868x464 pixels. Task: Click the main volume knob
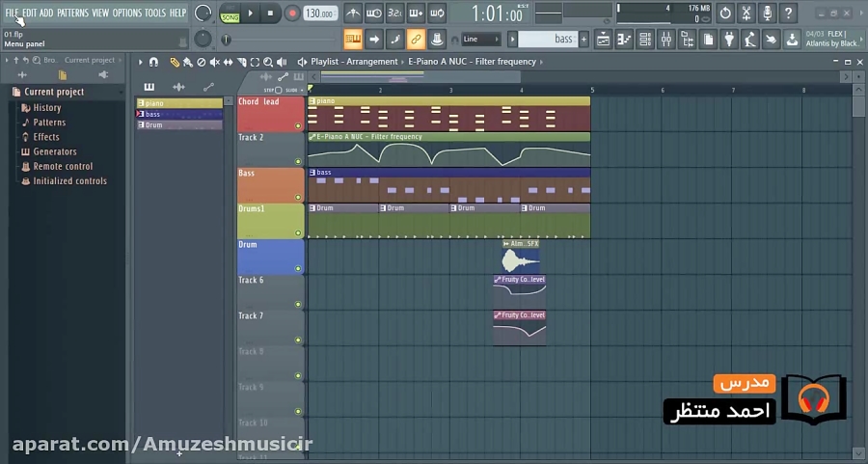(203, 14)
